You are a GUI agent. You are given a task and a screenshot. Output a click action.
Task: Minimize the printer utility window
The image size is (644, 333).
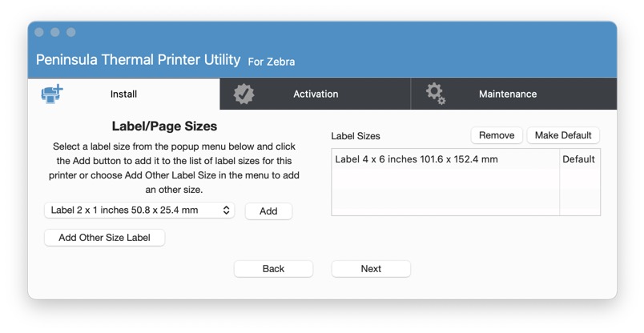tap(55, 32)
